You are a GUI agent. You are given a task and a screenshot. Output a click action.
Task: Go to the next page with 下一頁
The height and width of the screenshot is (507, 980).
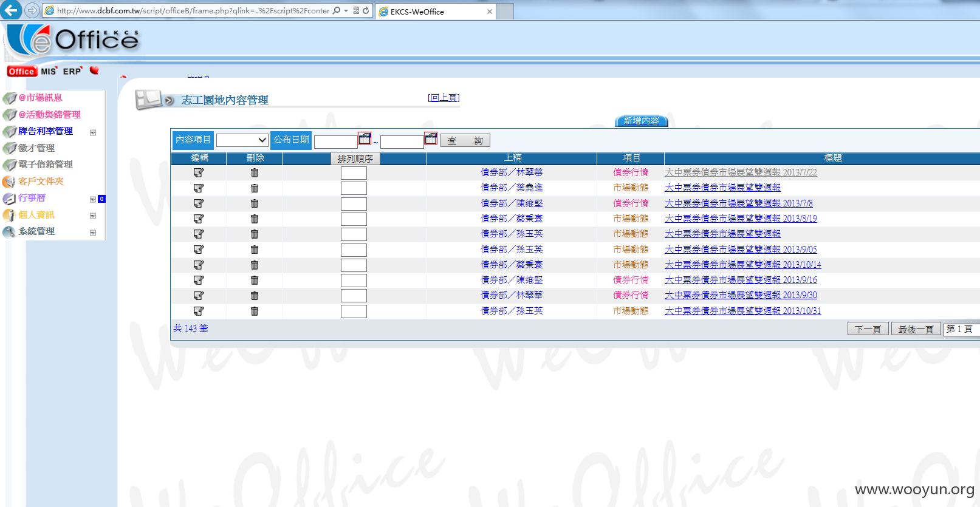(868, 329)
